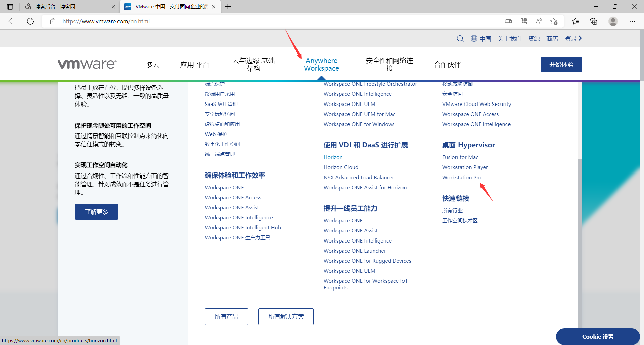
Task: Open the 多云 navigation menu
Action: coord(153,65)
